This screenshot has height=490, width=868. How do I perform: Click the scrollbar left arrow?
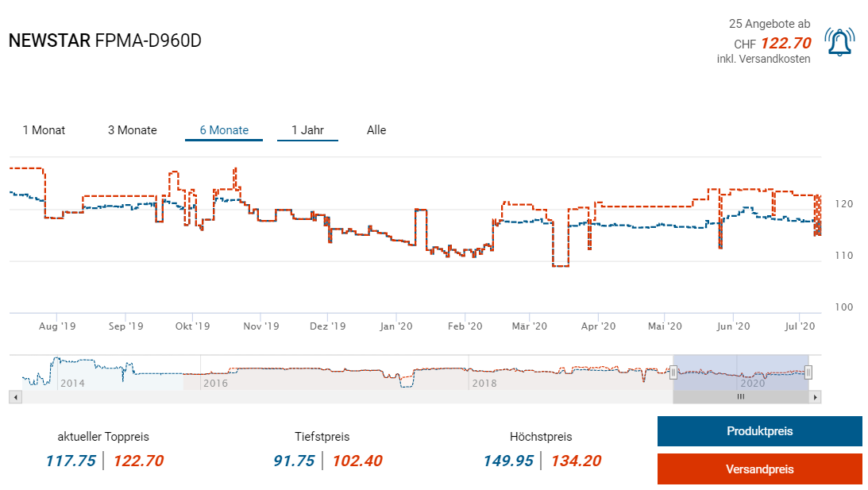[14, 396]
